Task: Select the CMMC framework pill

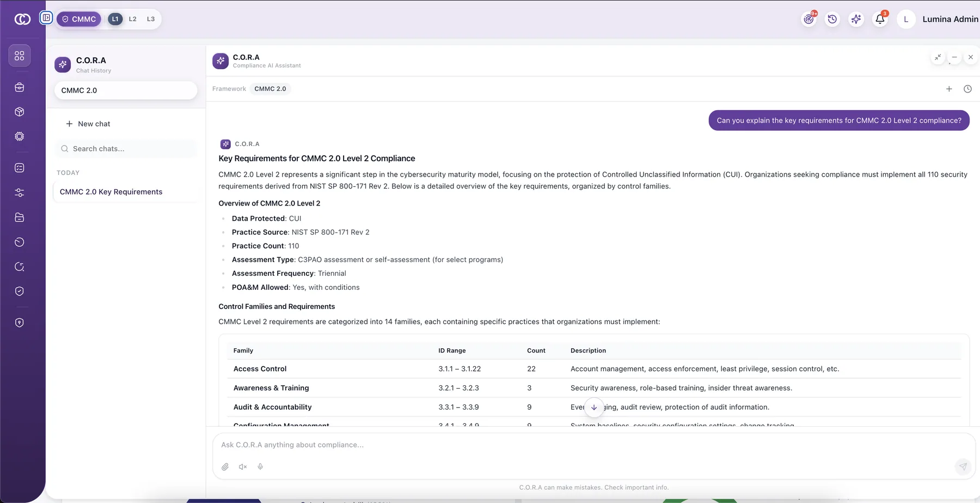Action: pos(79,19)
